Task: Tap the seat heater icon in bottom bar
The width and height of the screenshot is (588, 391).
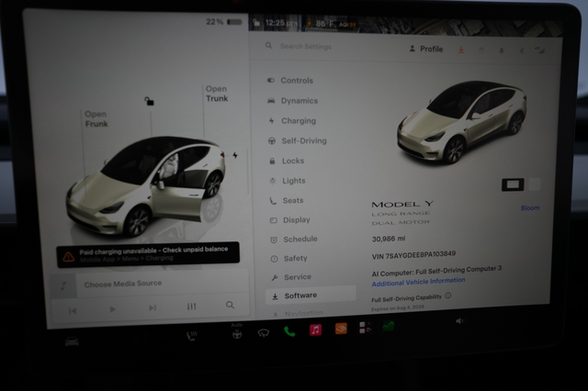Action: point(191,335)
